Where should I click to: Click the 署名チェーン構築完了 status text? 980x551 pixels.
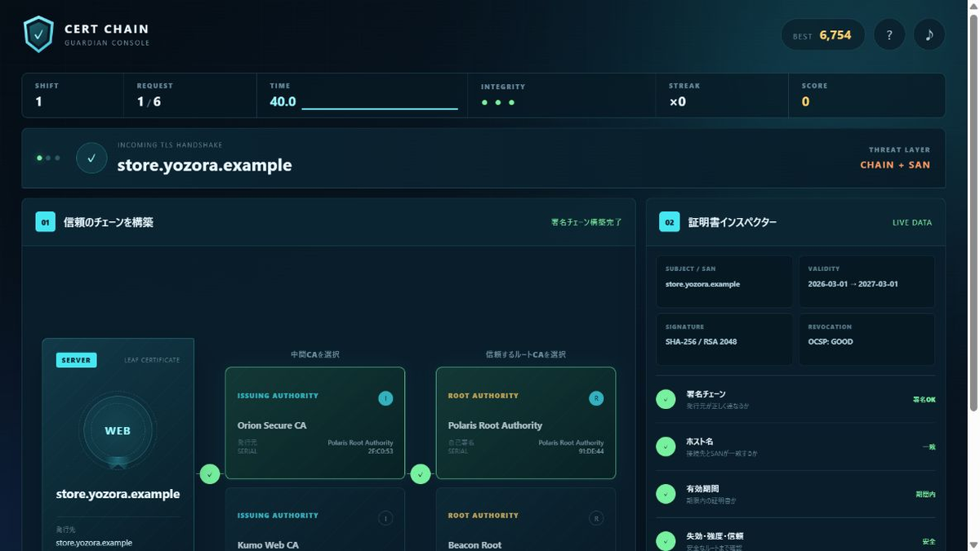[586, 222]
